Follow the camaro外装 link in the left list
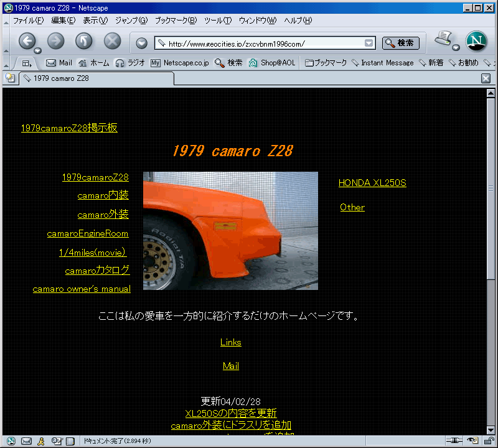Viewport: 498px width, 448px height. 103,214
